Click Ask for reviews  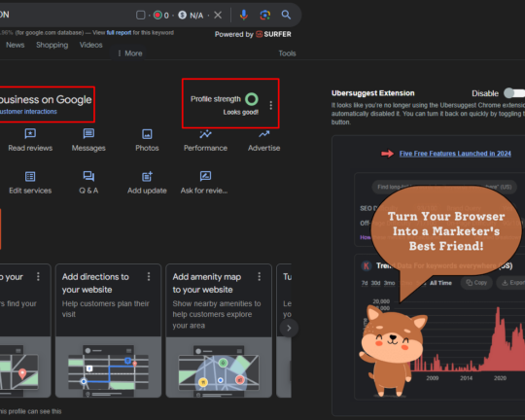tap(204, 183)
